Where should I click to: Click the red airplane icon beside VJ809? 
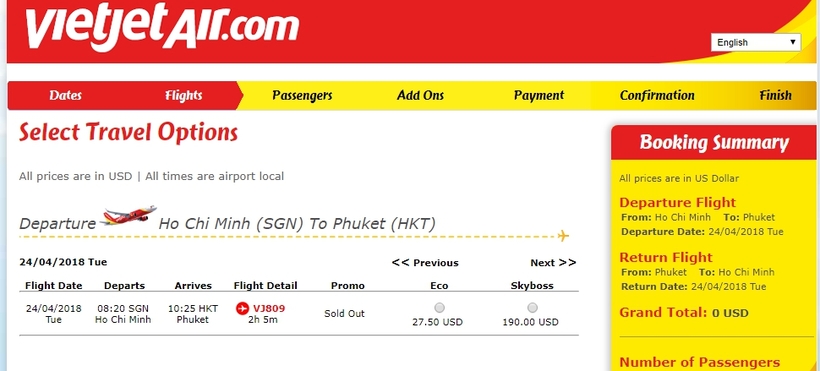(x=242, y=309)
